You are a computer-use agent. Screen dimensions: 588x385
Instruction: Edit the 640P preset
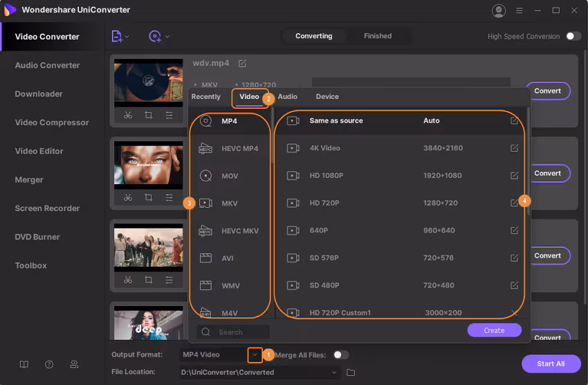tap(514, 230)
